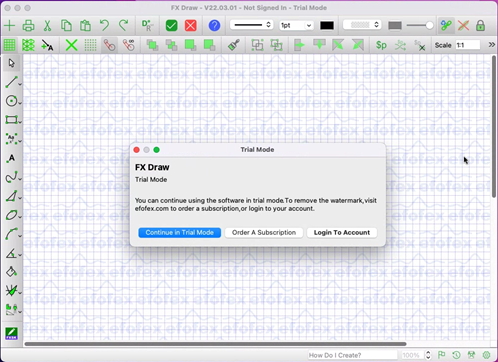498x362 pixels.
Task: Click the green flag icon in status bar
Action: tap(441, 355)
